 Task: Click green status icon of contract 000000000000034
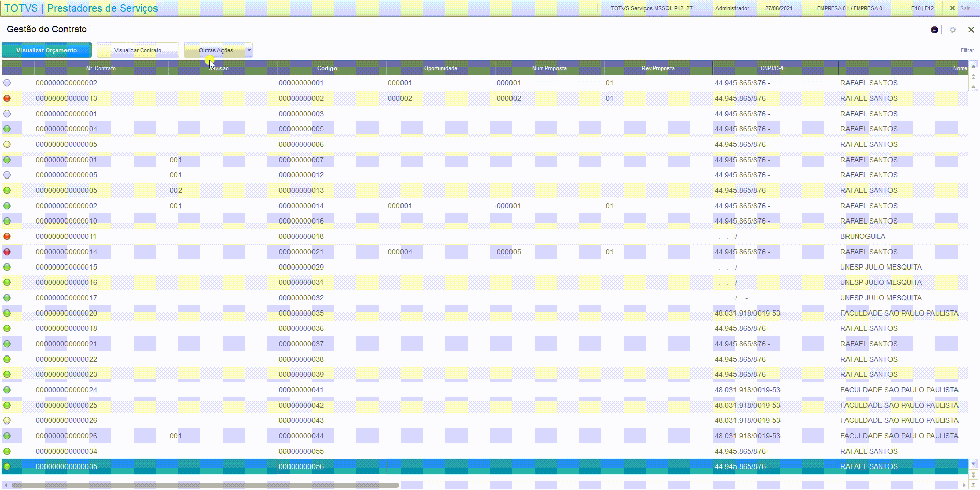pyautogui.click(x=7, y=451)
